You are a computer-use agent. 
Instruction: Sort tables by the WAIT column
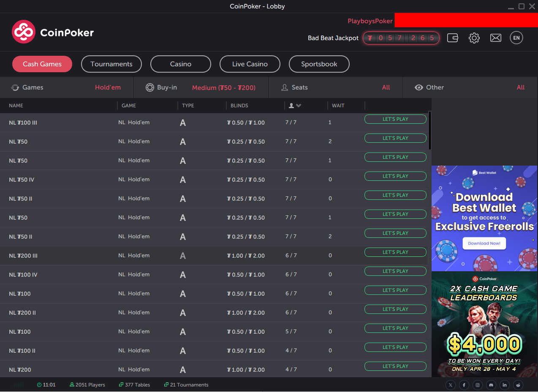338,106
